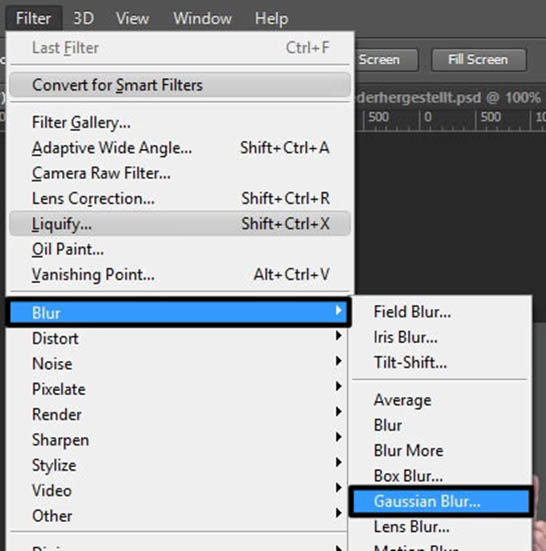Open Filter Gallery
Viewport: 546px width, 551px height.
pyautogui.click(x=180, y=123)
